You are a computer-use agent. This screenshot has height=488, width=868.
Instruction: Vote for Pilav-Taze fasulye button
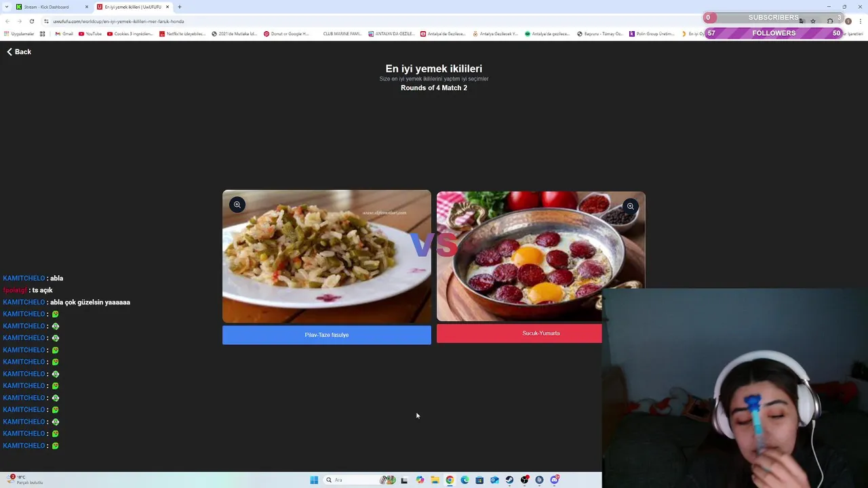click(x=326, y=335)
